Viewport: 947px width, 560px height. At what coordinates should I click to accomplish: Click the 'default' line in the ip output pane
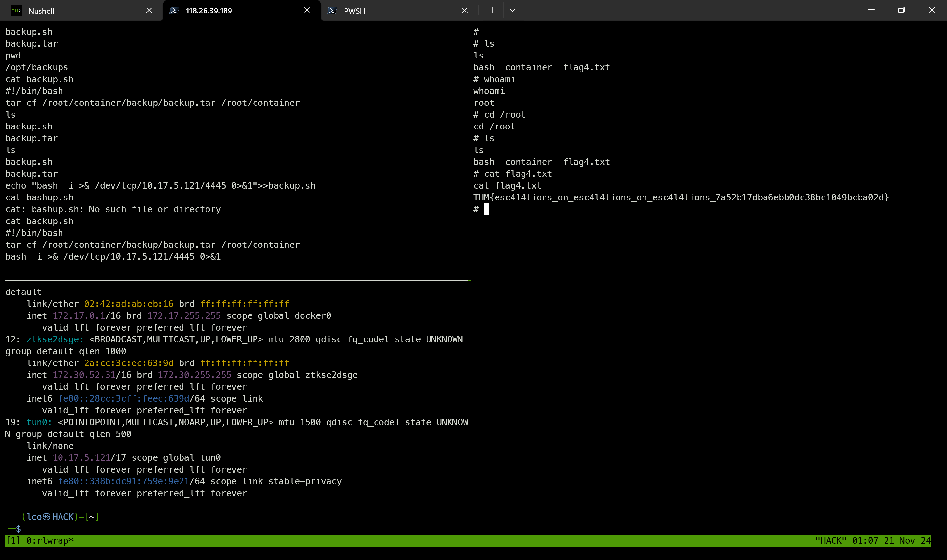(23, 292)
